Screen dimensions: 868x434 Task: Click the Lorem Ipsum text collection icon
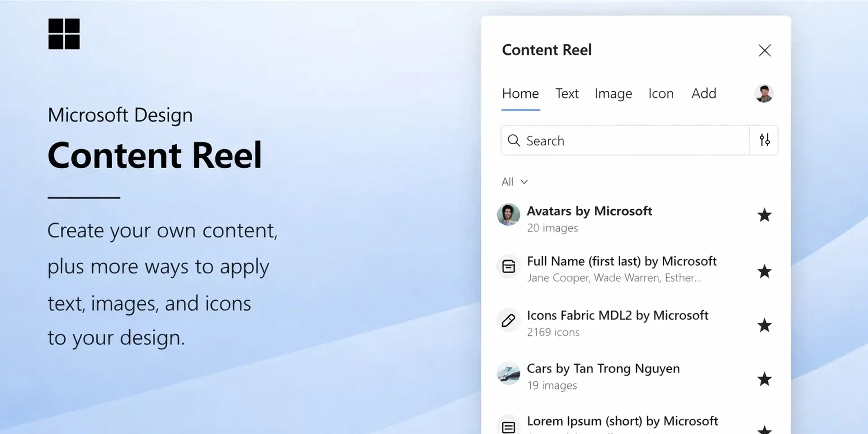click(x=509, y=426)
